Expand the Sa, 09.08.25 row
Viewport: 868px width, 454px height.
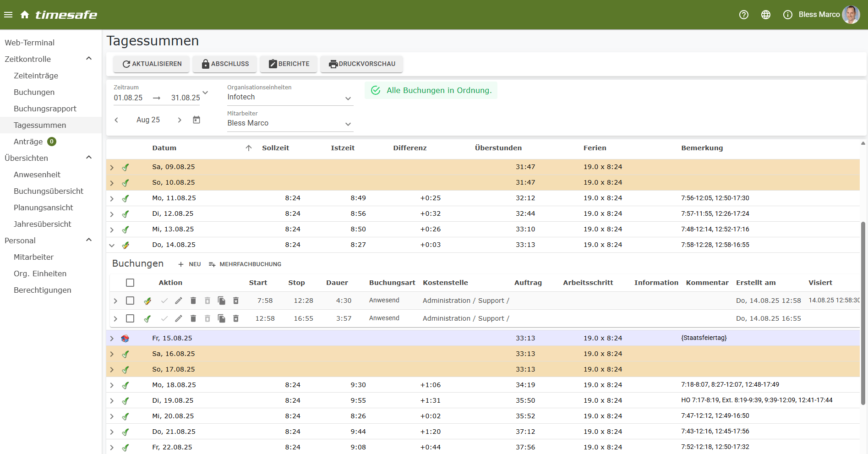[x=112, y=167]
